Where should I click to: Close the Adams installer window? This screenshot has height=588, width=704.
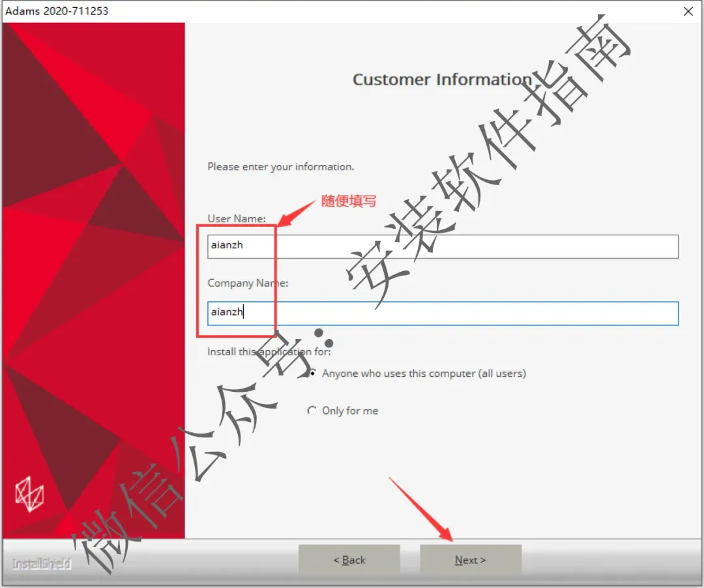click(x=688, y=11)
